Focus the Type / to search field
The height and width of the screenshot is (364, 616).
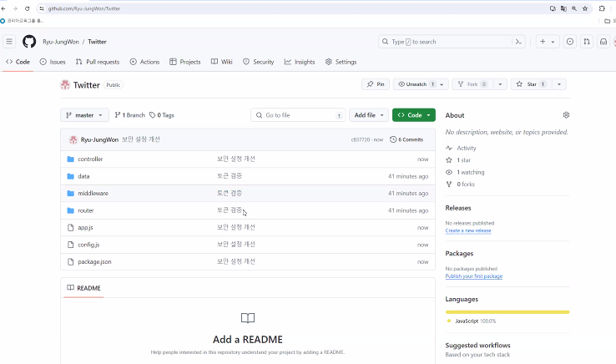coord(452,42)
